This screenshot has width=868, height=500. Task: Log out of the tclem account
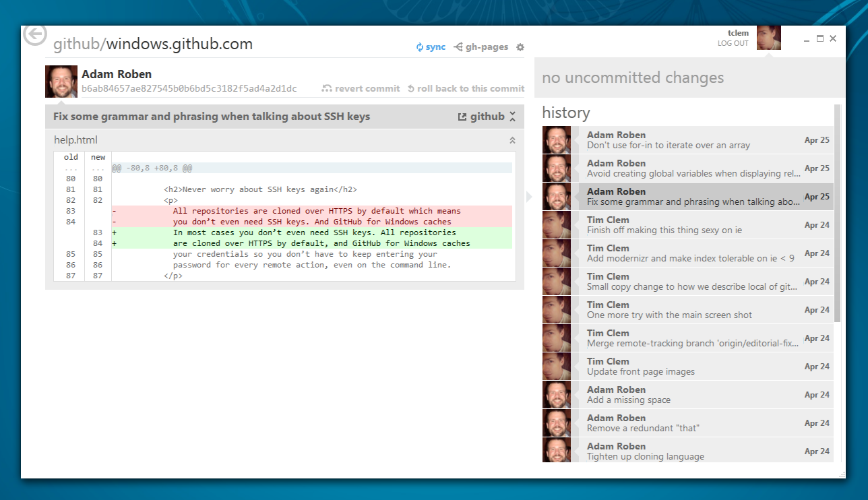point(733,42)
